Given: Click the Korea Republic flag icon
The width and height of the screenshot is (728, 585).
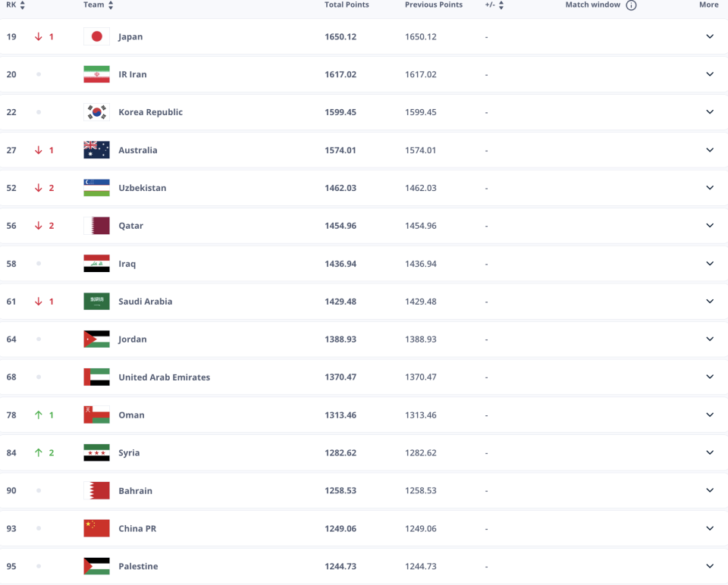Looking at the screenshot, I should tap(96, 112).
